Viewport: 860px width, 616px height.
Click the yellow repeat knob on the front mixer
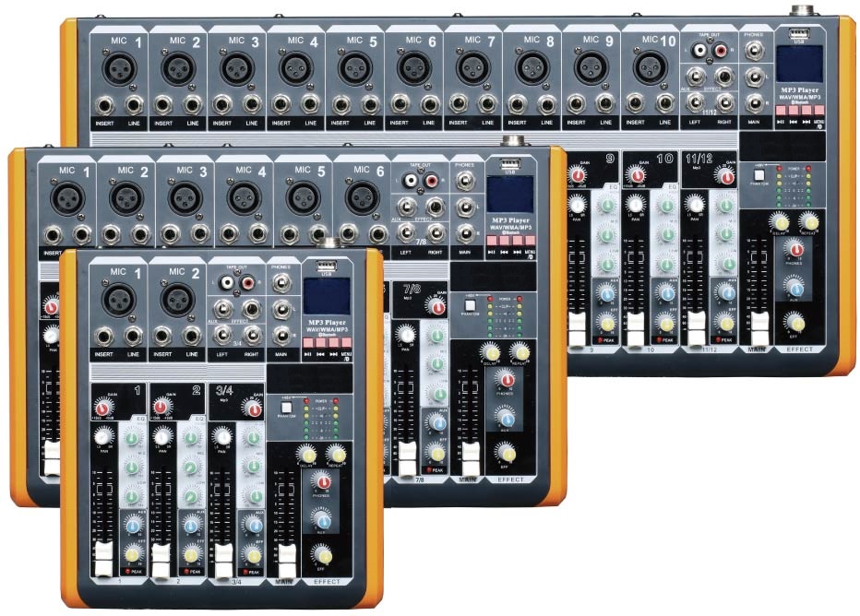point(337,455)
